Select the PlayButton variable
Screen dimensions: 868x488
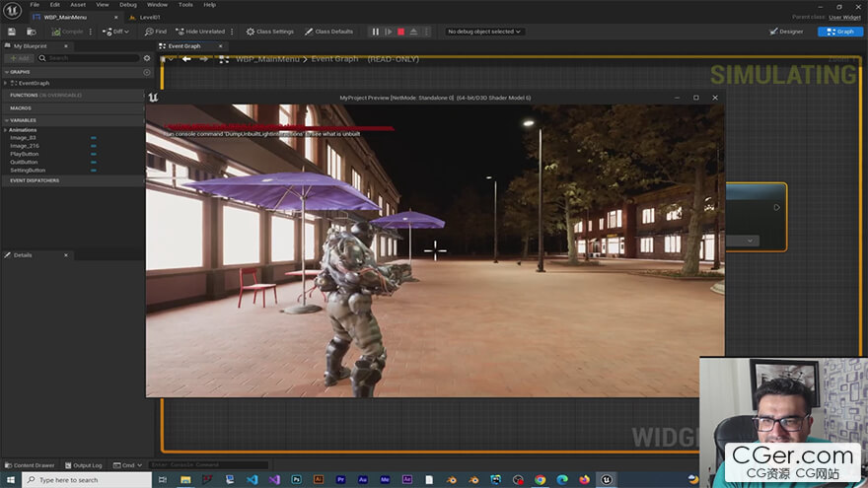[x=25, y=154]
